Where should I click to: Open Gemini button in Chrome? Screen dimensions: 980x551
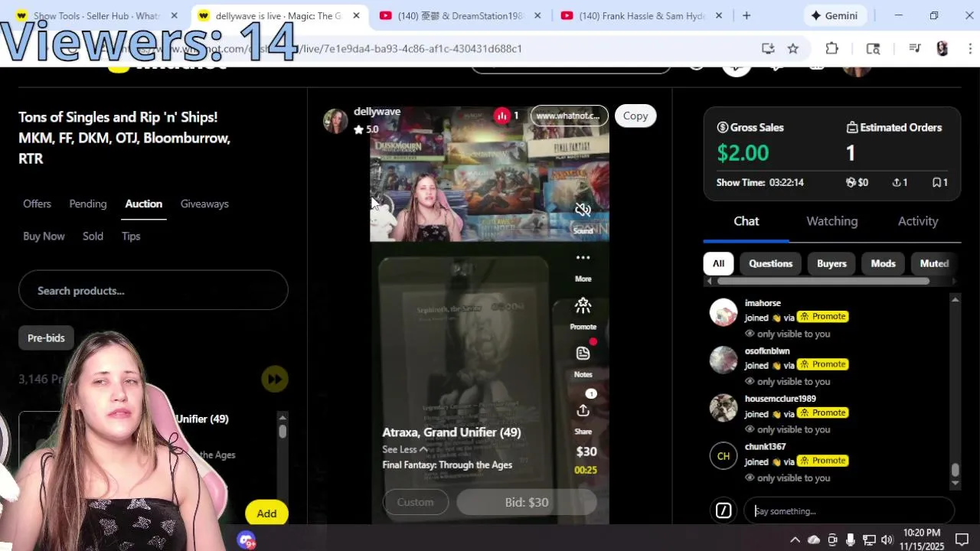835,15
